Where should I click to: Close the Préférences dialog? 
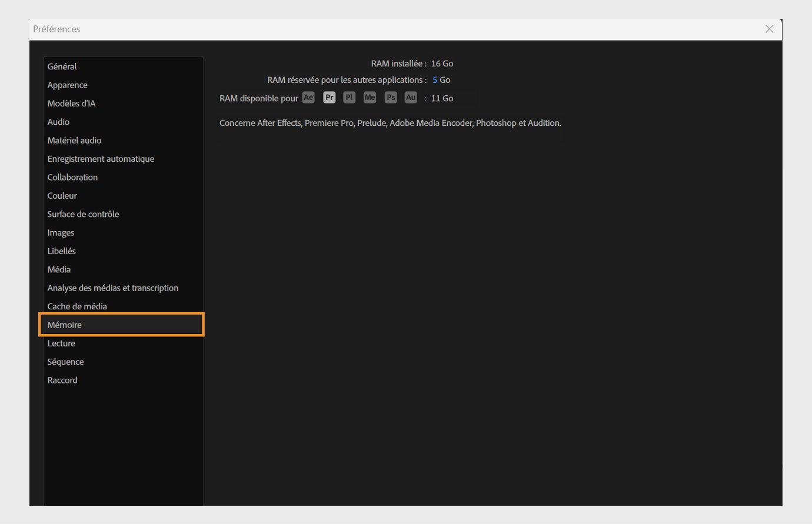(769, 28)
